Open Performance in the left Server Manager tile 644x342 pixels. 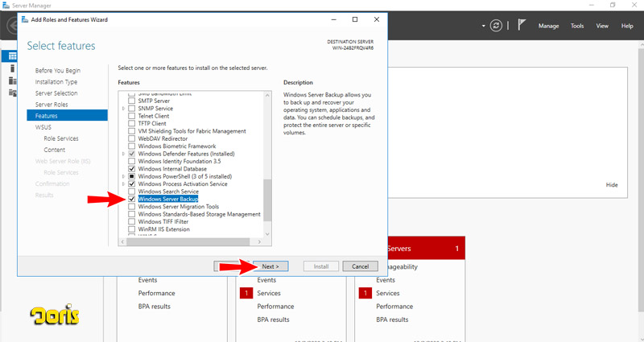156,293
